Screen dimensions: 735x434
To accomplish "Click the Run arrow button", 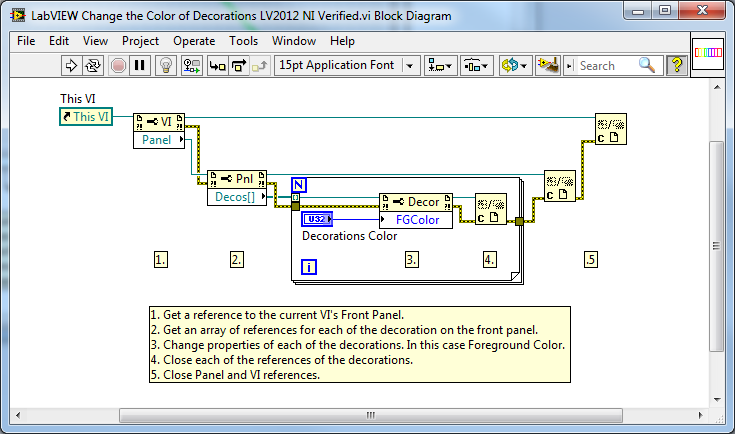I will click(x=71, y=65).
